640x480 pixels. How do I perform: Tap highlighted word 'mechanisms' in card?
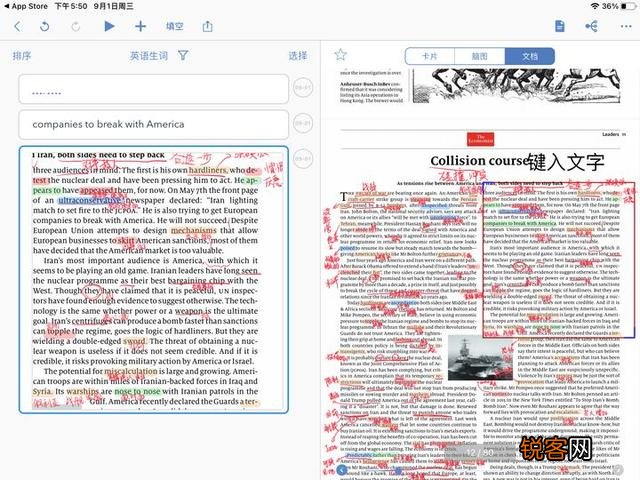tap(193, 230)
